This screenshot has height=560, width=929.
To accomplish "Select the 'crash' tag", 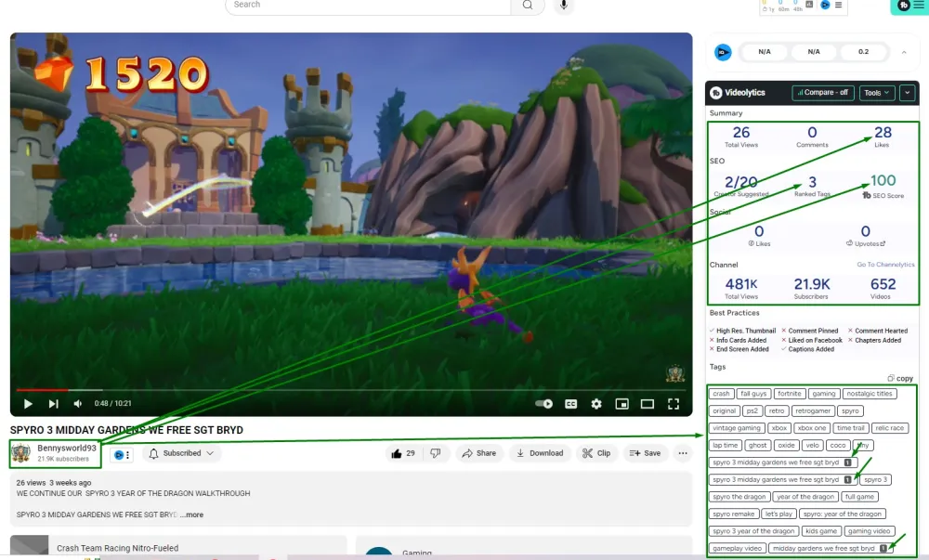I will (x=721, y=394).
